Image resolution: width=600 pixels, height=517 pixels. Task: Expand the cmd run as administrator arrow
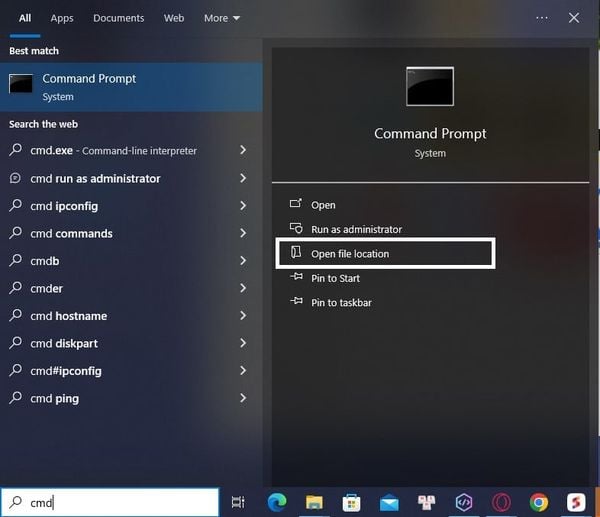click(x=243, y=178)
